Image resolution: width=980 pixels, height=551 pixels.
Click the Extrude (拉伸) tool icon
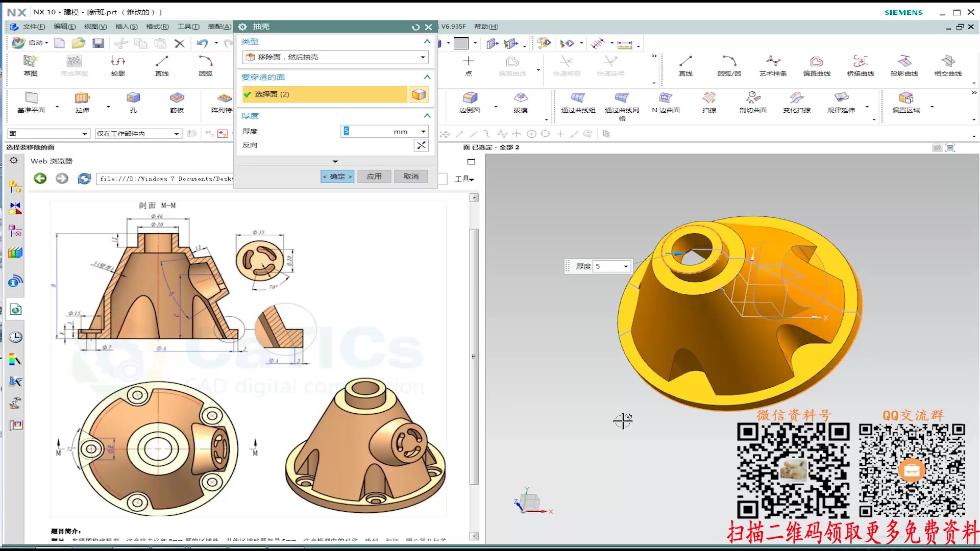[x=82, y=98]
